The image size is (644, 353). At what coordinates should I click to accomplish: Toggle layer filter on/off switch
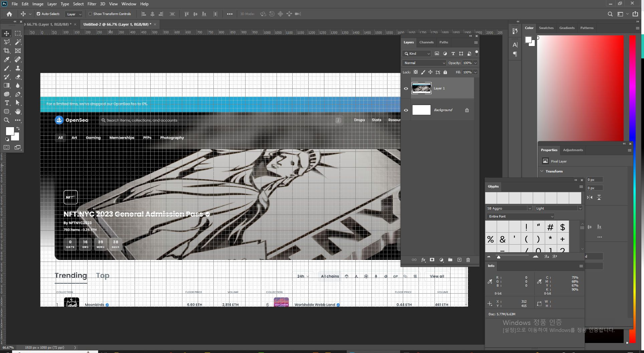pyautogui.click(x=477, y=53)
